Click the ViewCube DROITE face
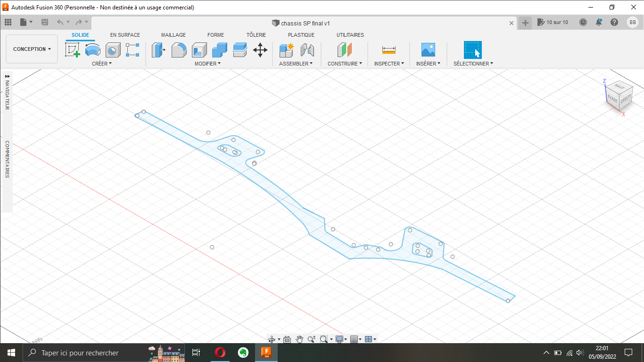Image resolution: width=644 pixels, height=362 pixels. 625,99
